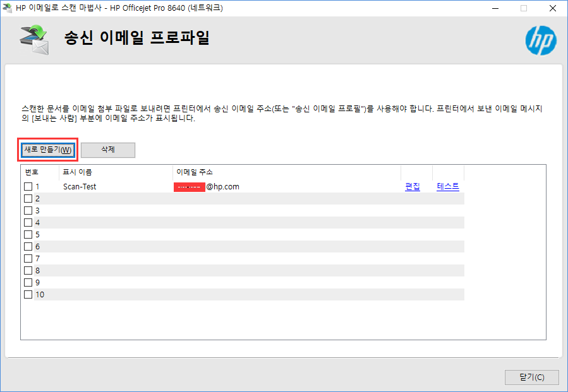
Task: Click the 닫기(C) button
Action: (x=532, y=377)
